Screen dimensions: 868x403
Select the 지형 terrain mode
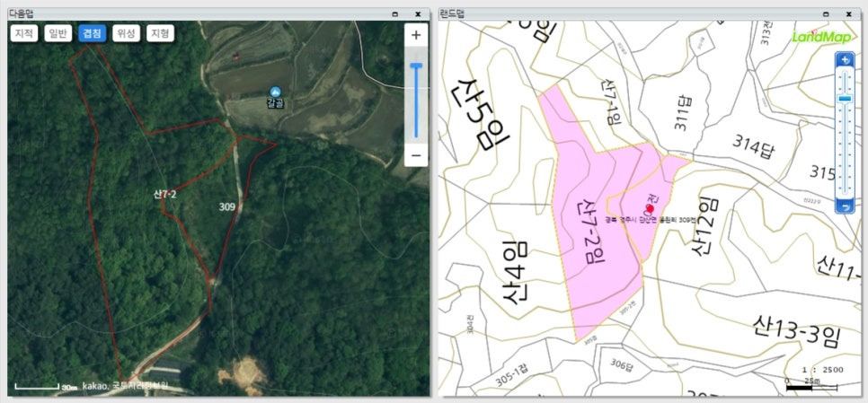(x=160, y=33)
